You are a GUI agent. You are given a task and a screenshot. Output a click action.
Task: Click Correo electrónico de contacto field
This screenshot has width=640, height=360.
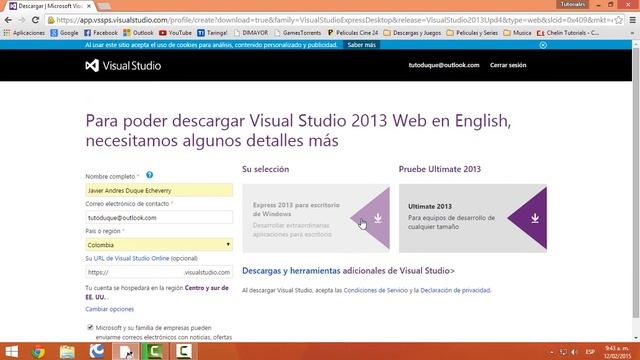(159, 217)
